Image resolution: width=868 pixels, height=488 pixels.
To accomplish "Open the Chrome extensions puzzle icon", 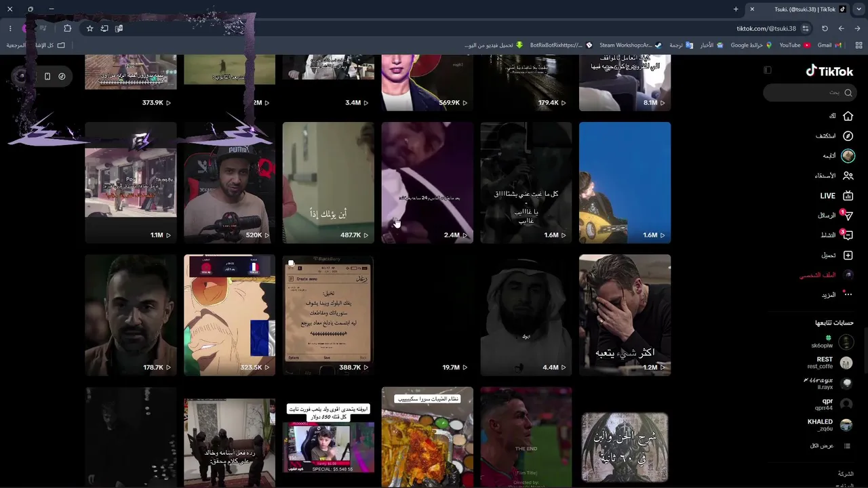I will tap(67, 28).
